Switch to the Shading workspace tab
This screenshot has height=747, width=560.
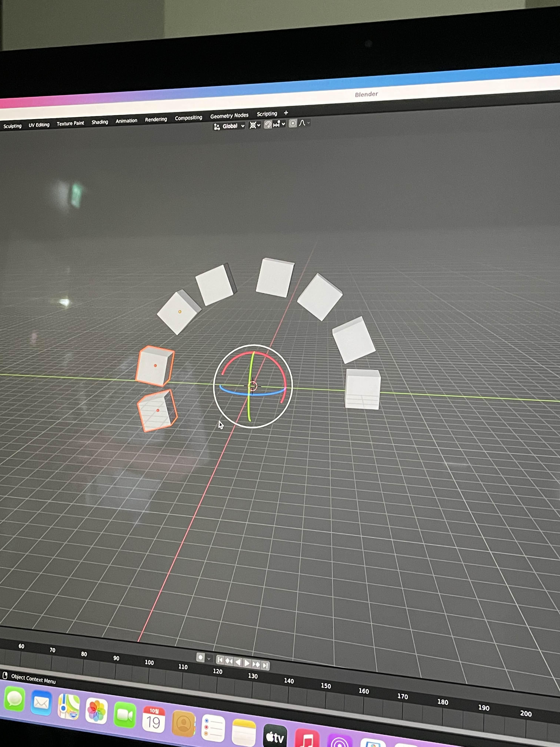[100, 122]
